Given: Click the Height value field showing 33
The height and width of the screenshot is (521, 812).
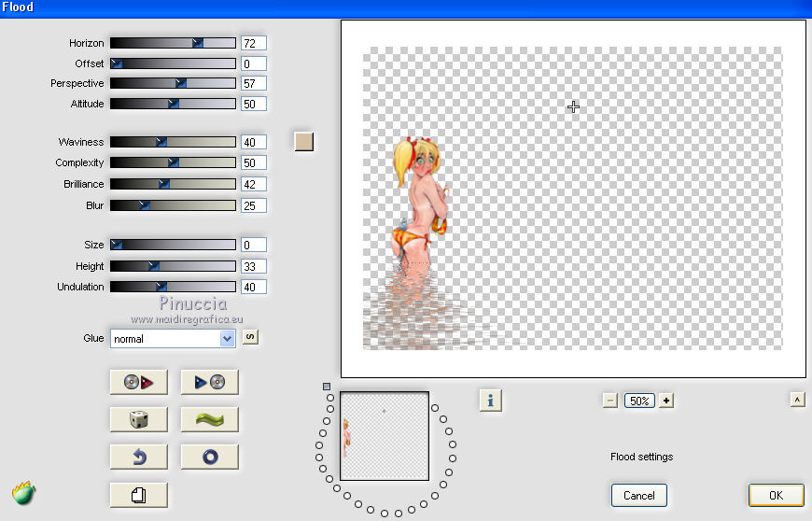Looking at the screenshot, I should tap(254, 266).
